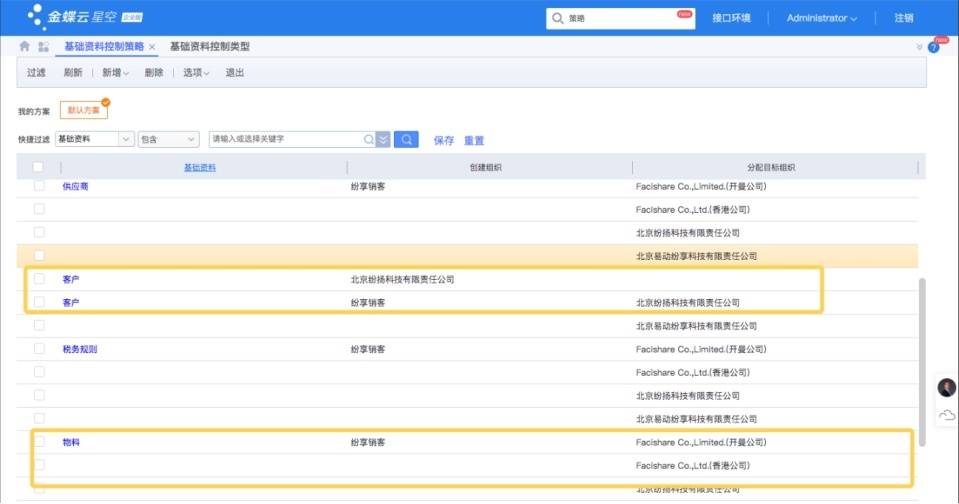Click the red new badge in search box

(684, 13)
